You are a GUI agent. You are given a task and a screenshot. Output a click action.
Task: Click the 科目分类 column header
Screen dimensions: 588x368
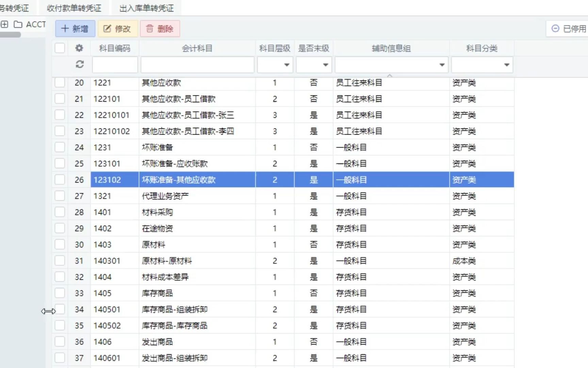coord(482,48)
